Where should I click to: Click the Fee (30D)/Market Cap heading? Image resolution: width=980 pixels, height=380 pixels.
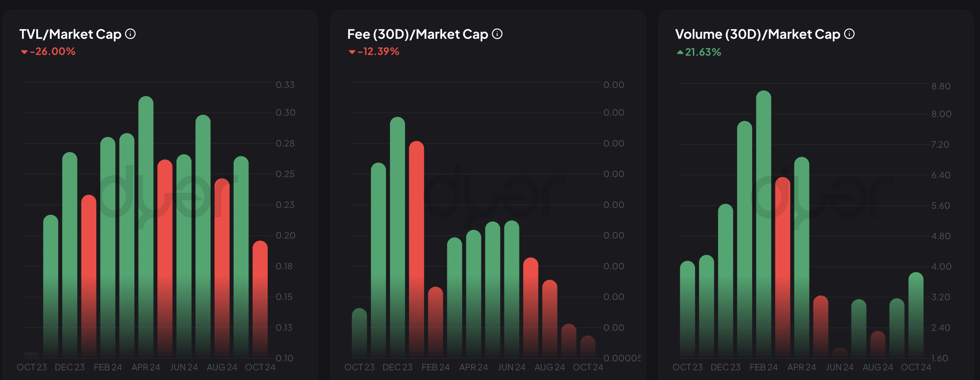[417, 34]
